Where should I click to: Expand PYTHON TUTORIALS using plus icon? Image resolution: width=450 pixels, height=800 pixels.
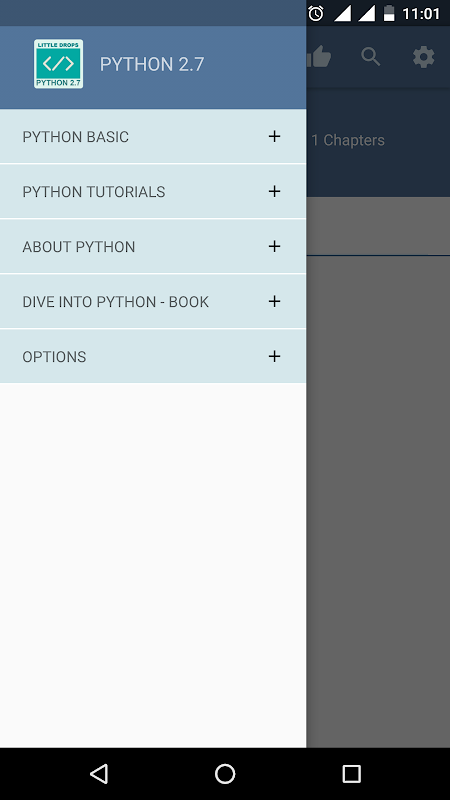(x=274, y=191)
